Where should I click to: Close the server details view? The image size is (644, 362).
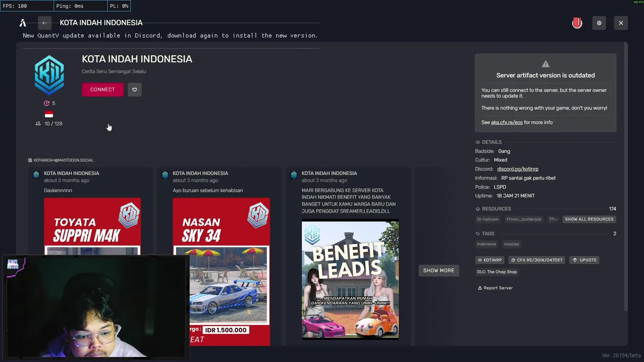[x=621, y=23]
